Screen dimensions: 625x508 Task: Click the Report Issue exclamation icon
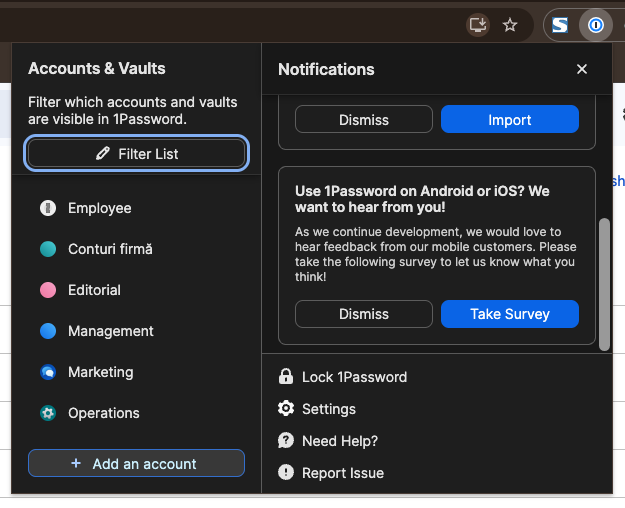pos(286,473)
